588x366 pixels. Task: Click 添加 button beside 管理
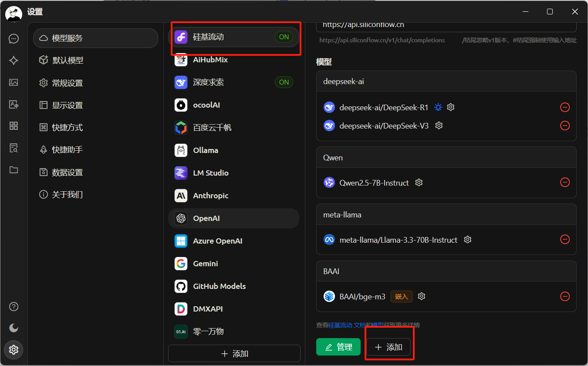[389, 347]
